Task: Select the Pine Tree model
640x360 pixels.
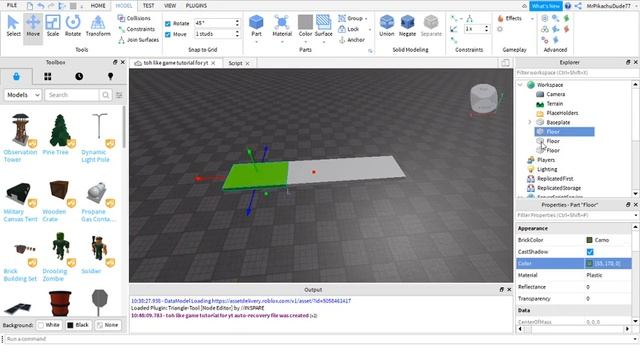Action: point(60,134)
